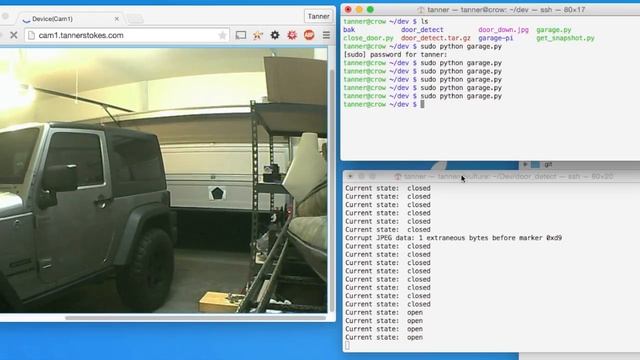Click '[sudo] password for tanner:' line
Screen dimensions: 640x360
pyautogui.click(x=395, y=55)
